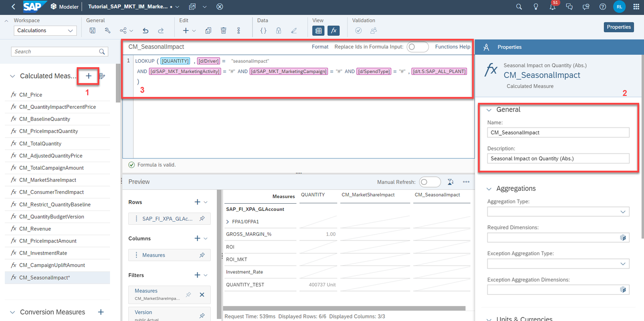The width and height of the screenshot is (644, 321).
Task: Open the discussions chat icon
Action: (x=569, y=7)
